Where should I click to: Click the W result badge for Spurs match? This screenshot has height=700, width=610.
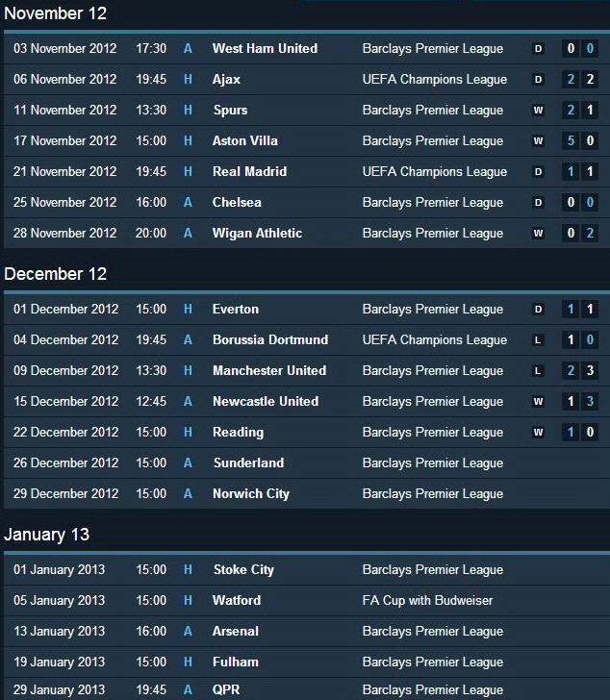538,111
